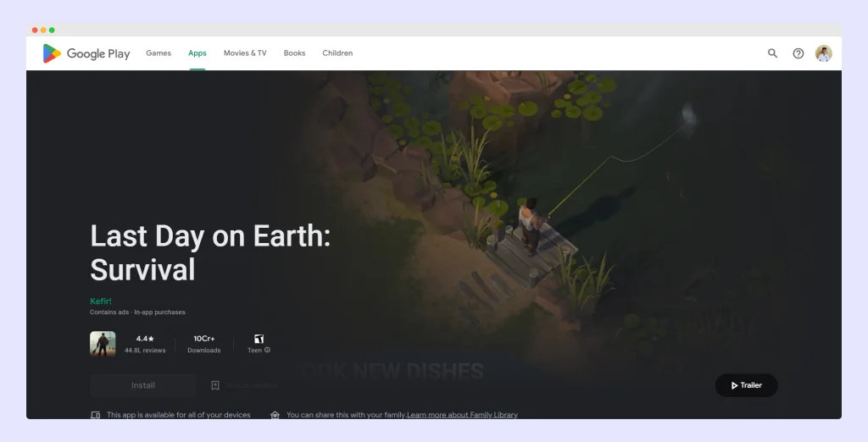Click the green maximize window dot
The image size is (868, 442).
[x=52, y=30]
